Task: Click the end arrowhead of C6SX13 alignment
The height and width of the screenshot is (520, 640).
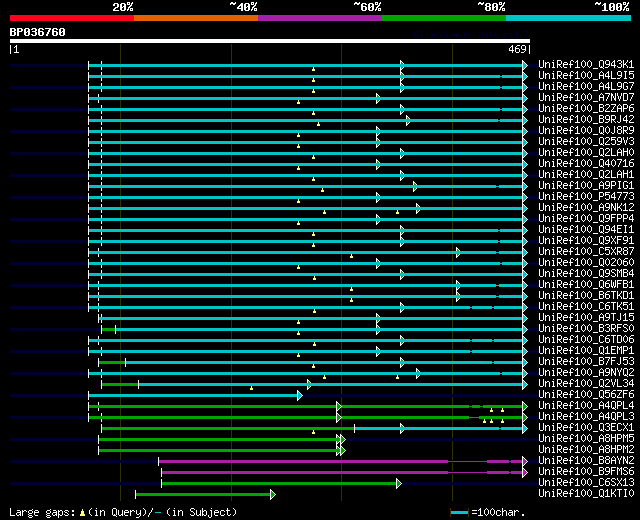Action: 399,484
